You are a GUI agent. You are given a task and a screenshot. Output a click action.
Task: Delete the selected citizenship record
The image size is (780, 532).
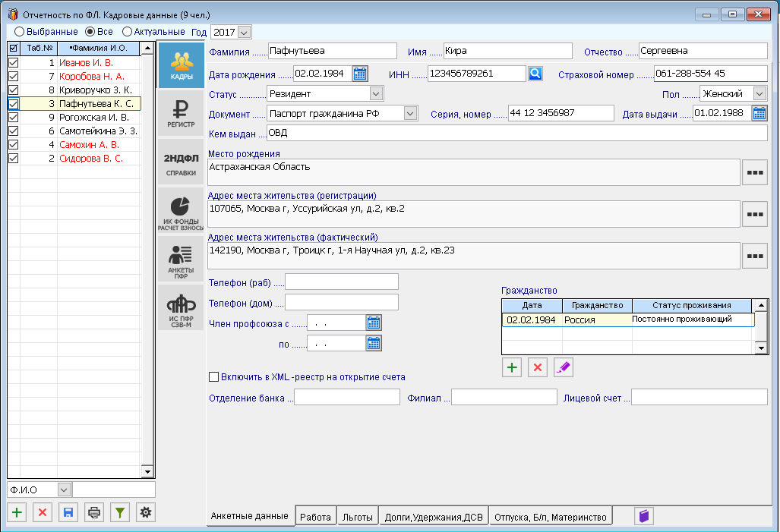(x=538, y=367)
